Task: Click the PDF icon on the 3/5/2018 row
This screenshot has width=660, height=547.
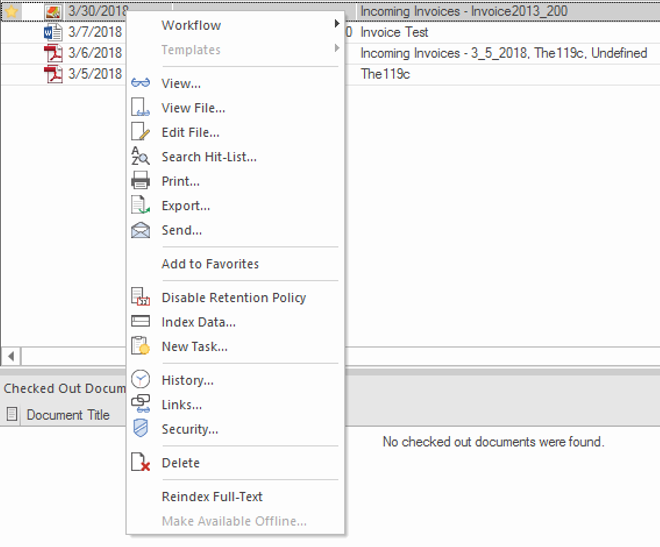Action: [x=53, y=74]
